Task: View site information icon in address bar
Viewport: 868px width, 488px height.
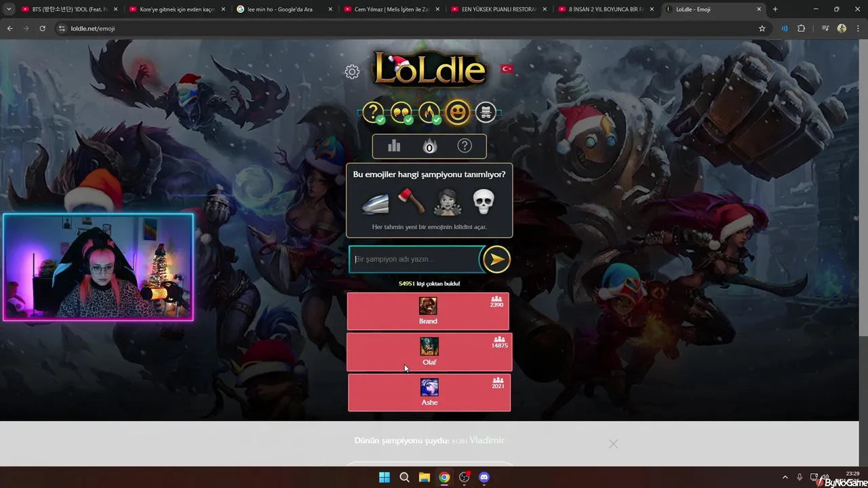Action: click(x=62, y=28)
